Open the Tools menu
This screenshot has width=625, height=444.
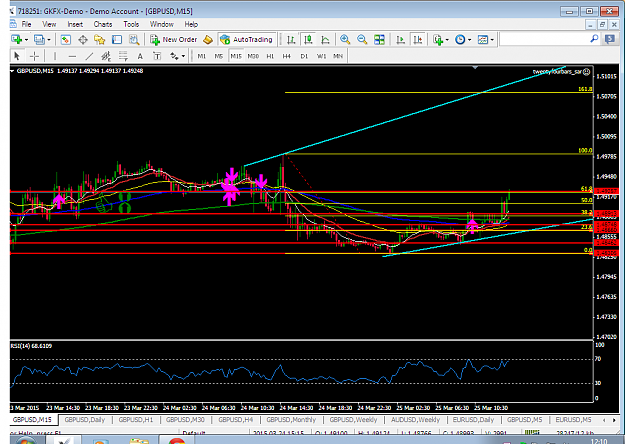pyautogui.click(x=131, y=24)
